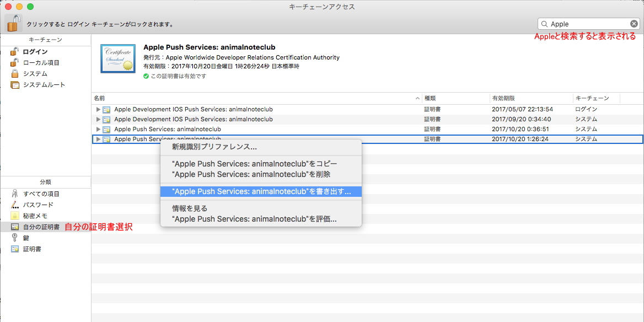This screenshot has width=644, height=322.
Task: Click the expiry date 2017/10/20 1:26:24
Action: point(522,139)
